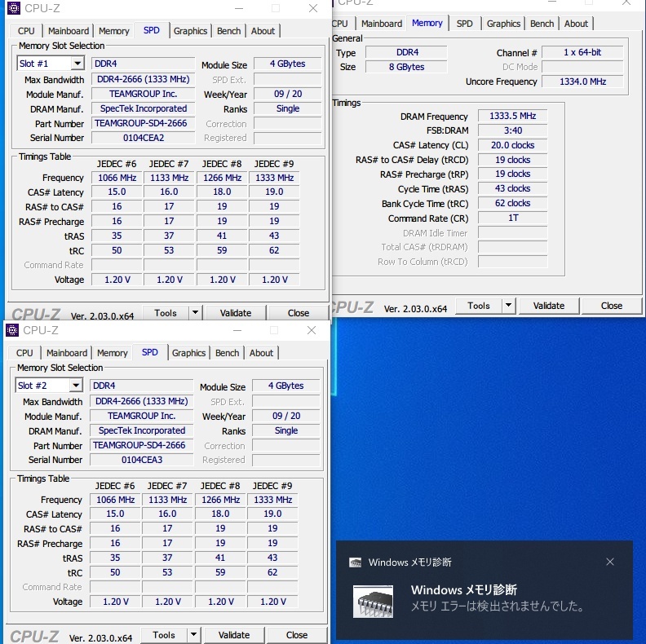Open Slot #1 memory slot dropdown

[77, 64]
